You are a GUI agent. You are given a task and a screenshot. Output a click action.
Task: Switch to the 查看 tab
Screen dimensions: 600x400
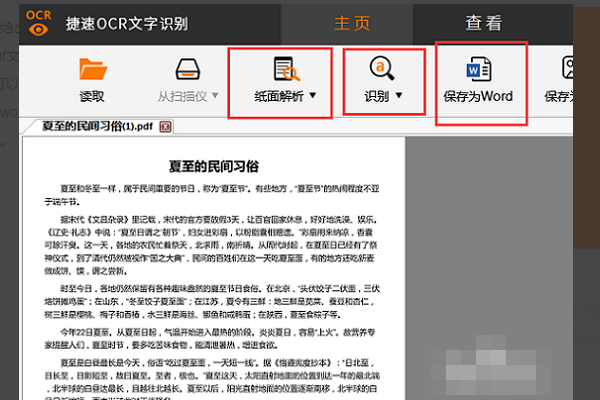[483, 23]
